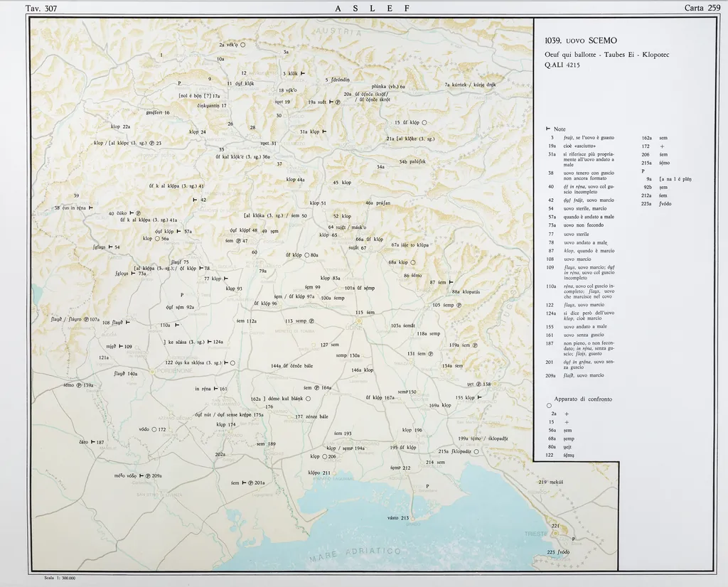
Task: Click the circle marker next to 68a klop
Action: click(413, 262)
